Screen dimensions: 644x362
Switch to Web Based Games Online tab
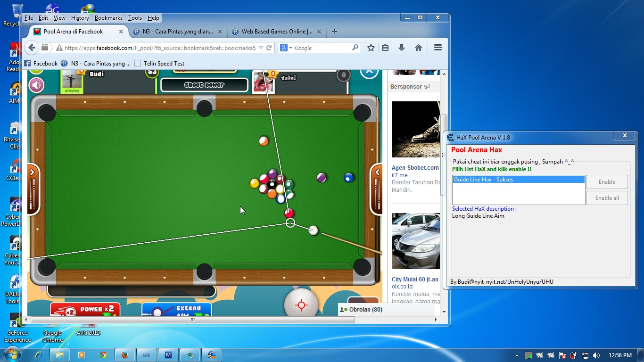point(277,32)
